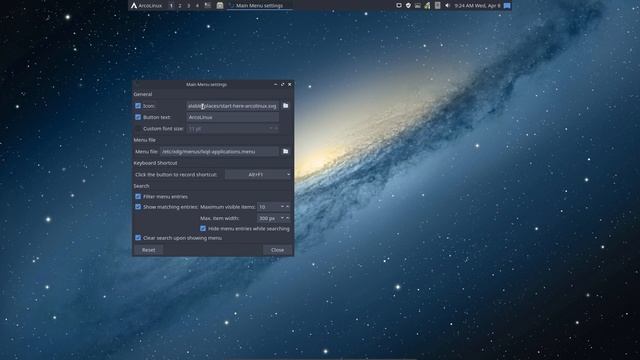Click the display tray icon left of shield
The height and width of the screenshot is (360, 640).
(399, 5)
